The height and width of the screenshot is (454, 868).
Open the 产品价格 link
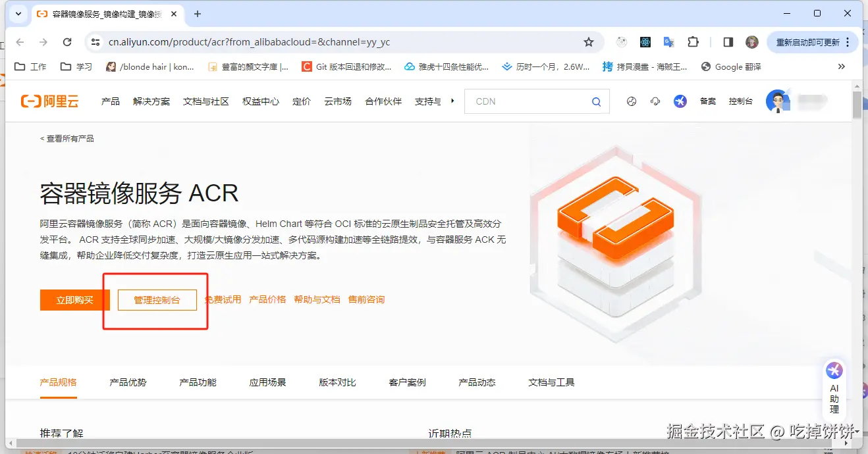(267, 299)
